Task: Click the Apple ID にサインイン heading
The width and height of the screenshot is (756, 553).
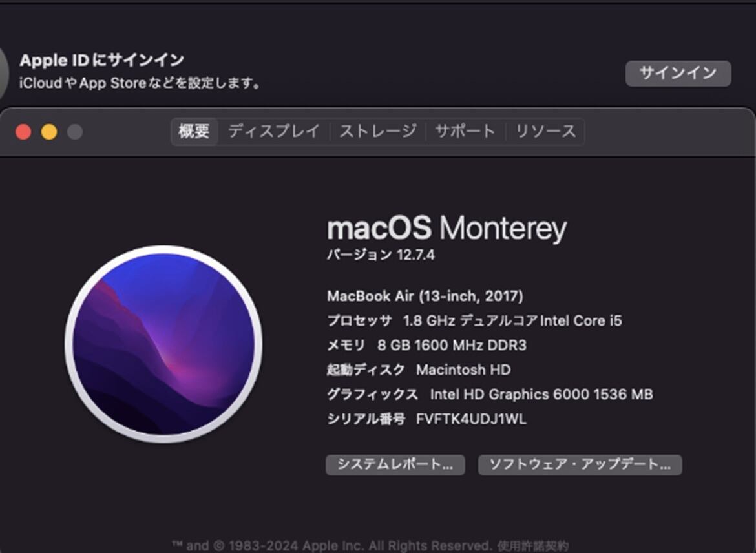Action: [x=101, y=60]
